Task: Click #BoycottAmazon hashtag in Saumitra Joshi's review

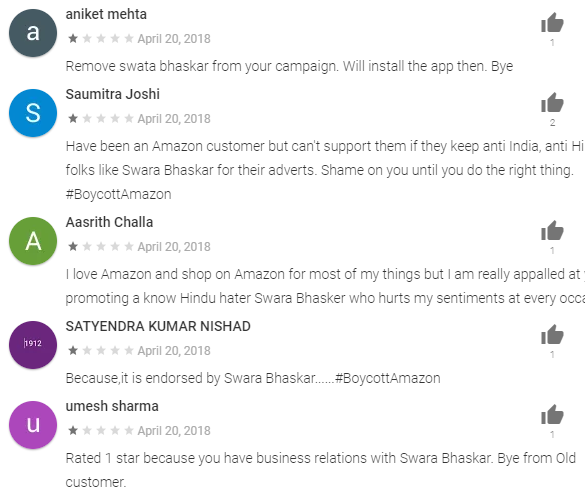Action: pos(119,194)
